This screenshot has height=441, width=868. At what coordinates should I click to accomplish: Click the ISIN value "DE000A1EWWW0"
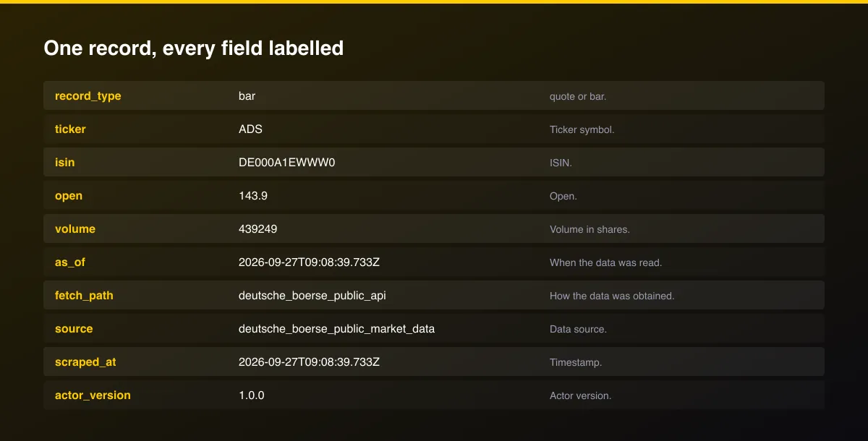click(x=287, y=163)
